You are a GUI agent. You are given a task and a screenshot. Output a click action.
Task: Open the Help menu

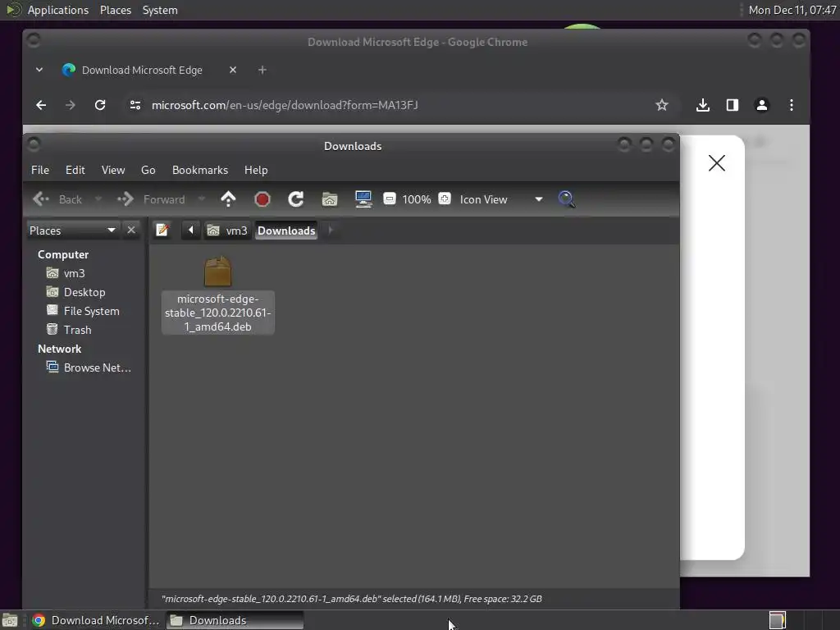tap(256, 170)
